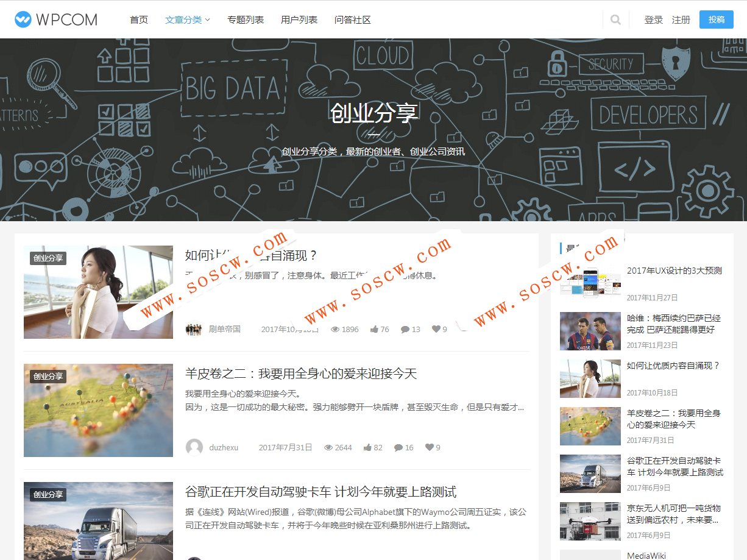
Task: Click author name 刷单帝国
Action: coord(225,329)
